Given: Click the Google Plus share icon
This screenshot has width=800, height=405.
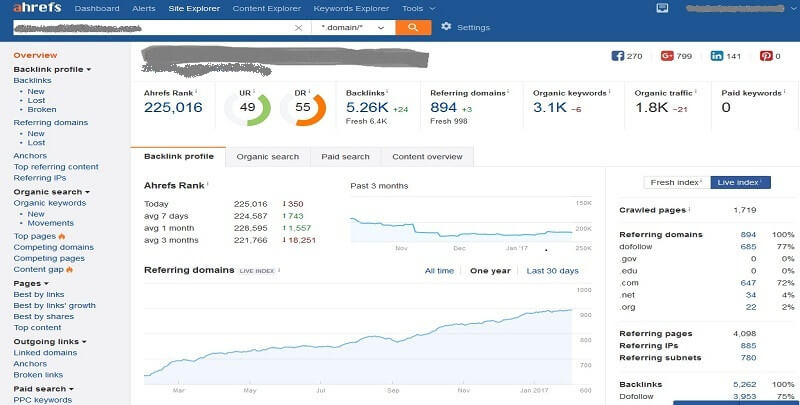Looking at the screenshot, I should 667,56.
